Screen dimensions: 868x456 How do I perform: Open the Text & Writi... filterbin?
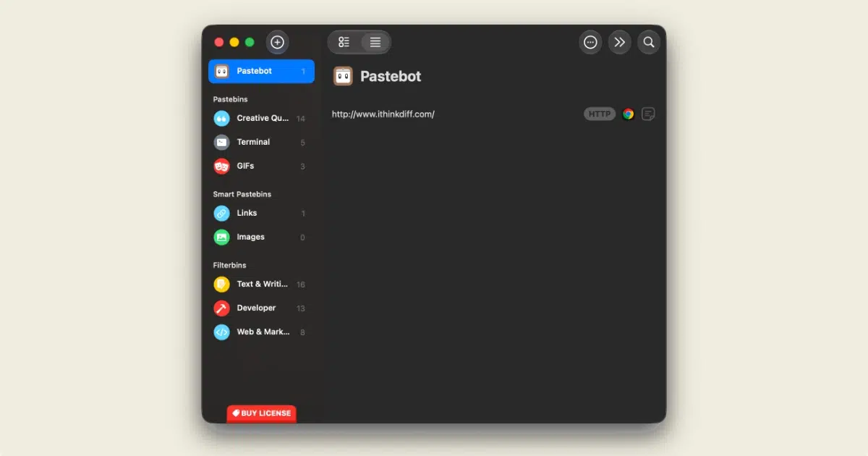(261, 284)
